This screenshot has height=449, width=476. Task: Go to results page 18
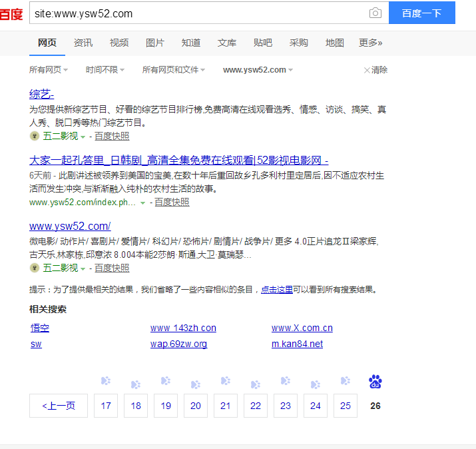(x=136, y=406)
